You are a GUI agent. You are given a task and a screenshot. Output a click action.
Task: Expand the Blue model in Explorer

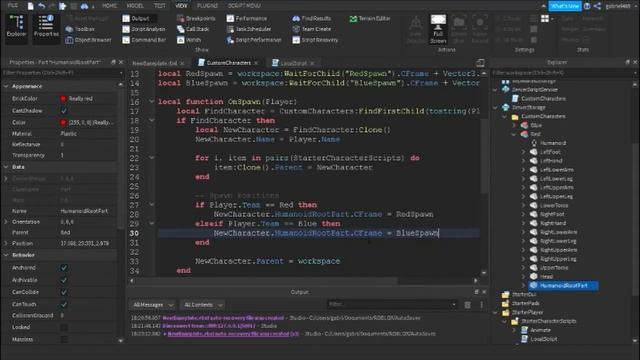[x=514, y=125]
